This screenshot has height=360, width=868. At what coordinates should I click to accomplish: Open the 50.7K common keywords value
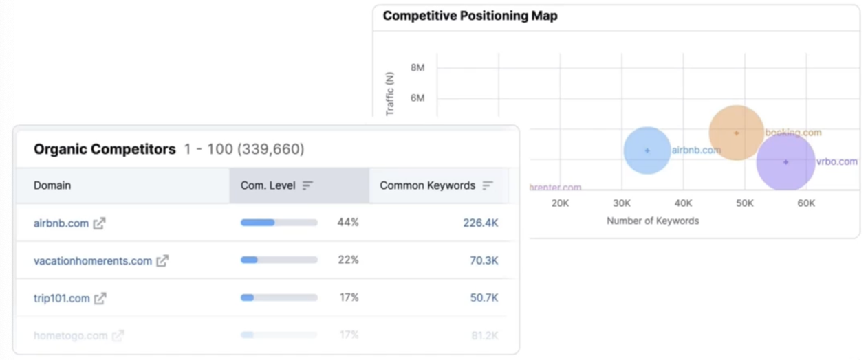click(484, 298)
